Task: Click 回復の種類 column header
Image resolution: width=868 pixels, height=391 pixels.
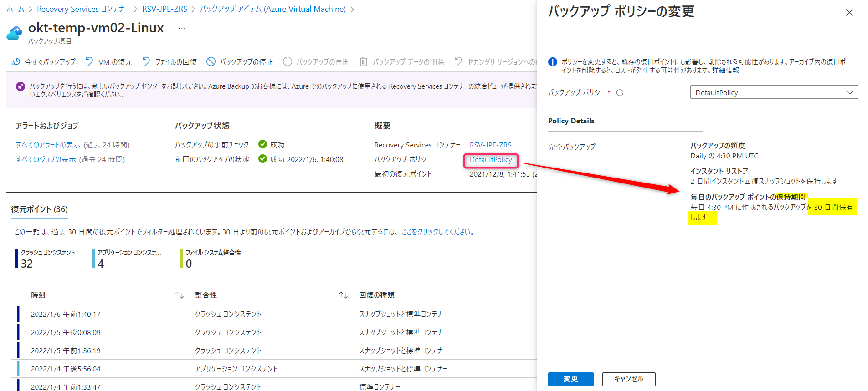Action: (x=377, y=295)
